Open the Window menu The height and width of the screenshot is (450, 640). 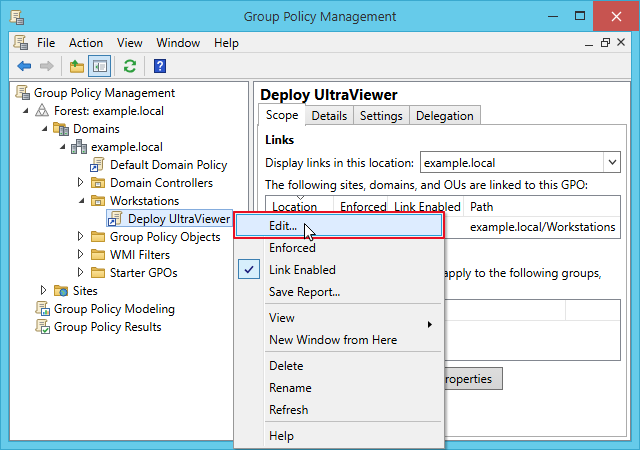pos(178,43)
